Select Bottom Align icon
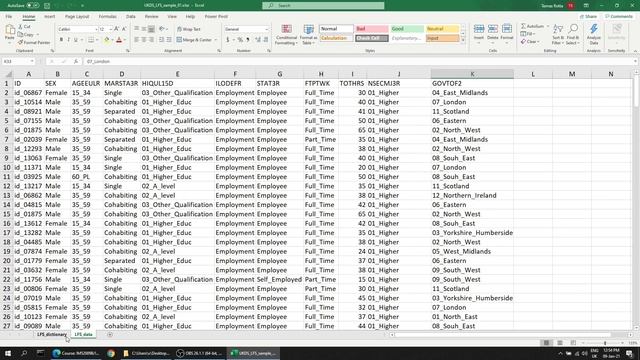This screenshot has width=640, height=360. 151,29
